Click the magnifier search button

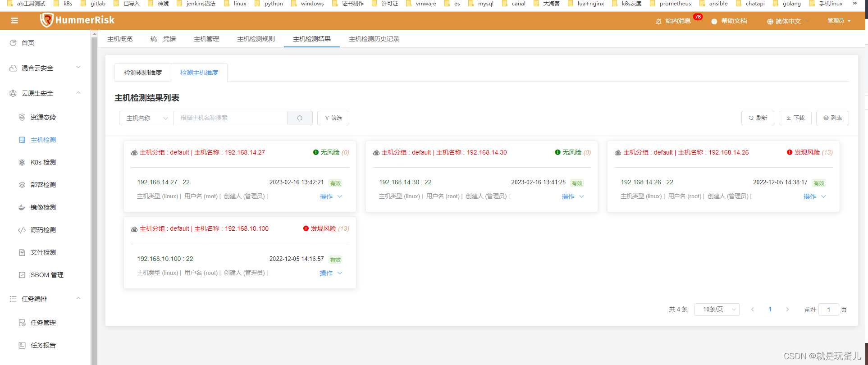(x=300, y=118)
